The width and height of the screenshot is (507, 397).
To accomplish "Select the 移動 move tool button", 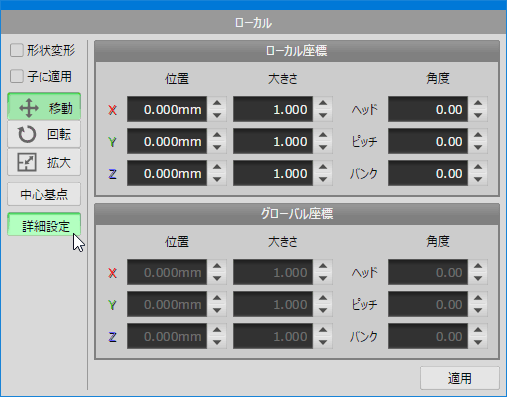I will [x=44, y=106].
